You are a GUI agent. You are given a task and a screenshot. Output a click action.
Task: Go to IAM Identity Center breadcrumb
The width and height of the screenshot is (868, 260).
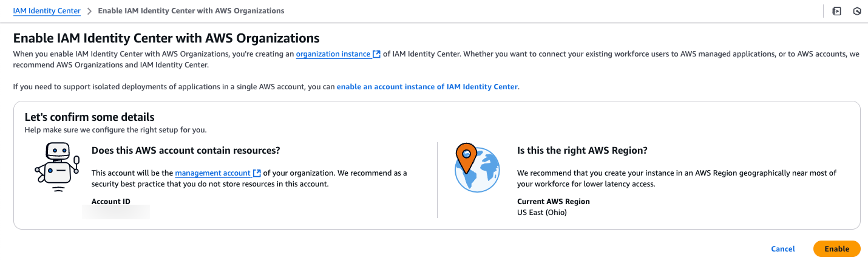(x=47, y=11)
